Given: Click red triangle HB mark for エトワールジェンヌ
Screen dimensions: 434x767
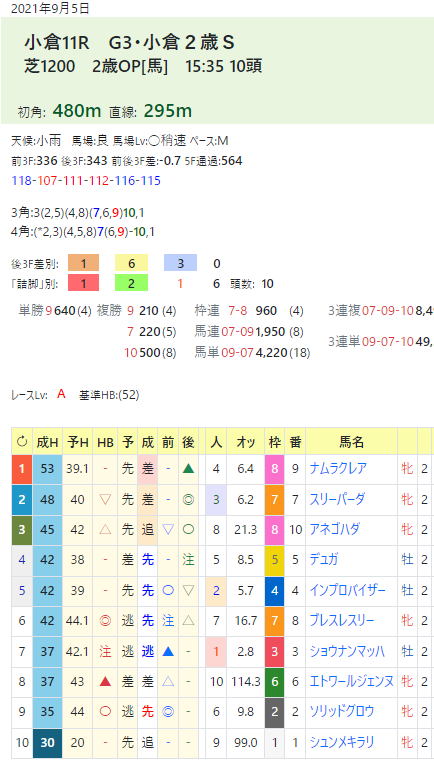Looking at the screenshot, I should pos(105,681).
